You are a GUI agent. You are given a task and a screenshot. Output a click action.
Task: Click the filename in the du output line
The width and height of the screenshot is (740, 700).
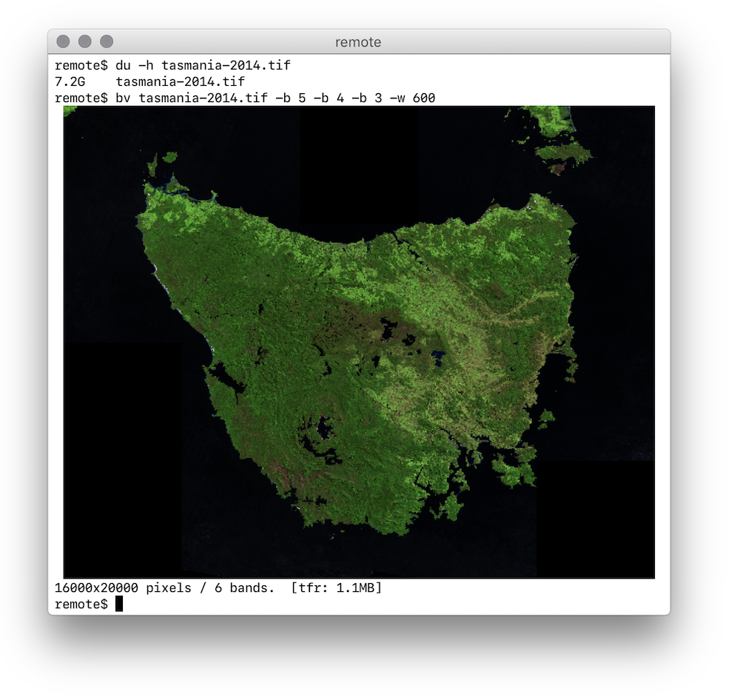click(x=180, y=81)
